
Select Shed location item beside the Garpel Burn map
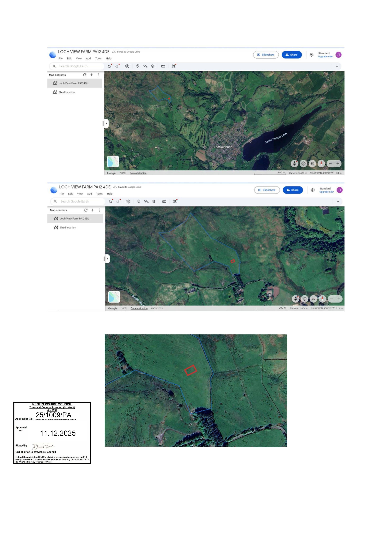tap(68, 227)
